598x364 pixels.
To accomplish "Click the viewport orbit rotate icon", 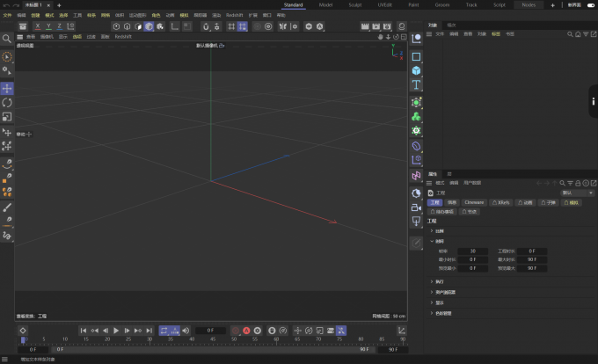I will [x=396, y=37].
